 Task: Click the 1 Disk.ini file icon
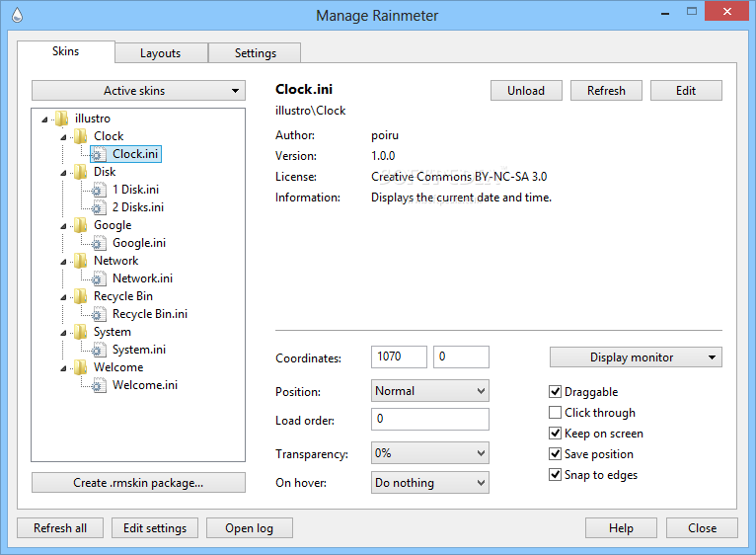click(x=99, y=190)
